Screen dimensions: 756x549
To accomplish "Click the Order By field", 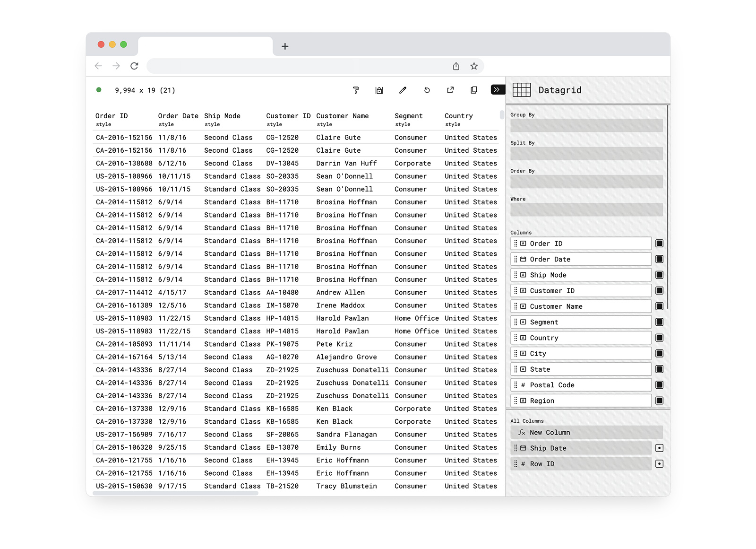I will (x=586, y=182).
